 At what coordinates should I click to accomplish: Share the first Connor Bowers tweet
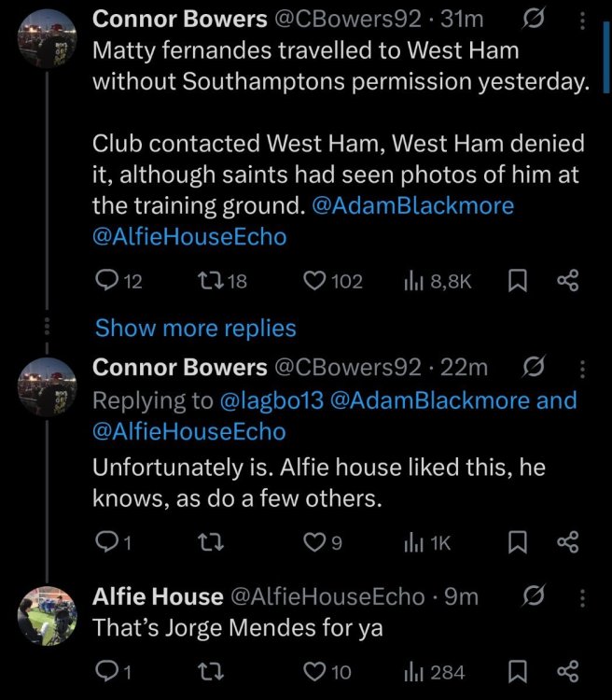(567, 280)
